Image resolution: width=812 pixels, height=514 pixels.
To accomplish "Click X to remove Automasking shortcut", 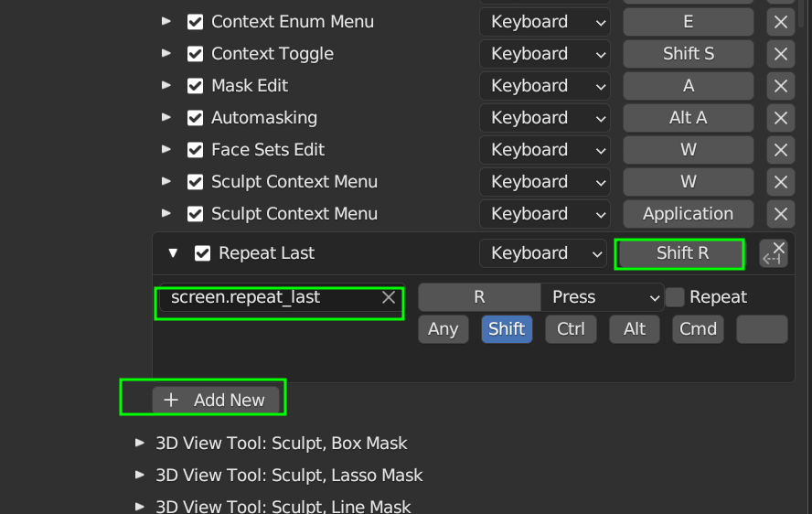I will (780, 118).
